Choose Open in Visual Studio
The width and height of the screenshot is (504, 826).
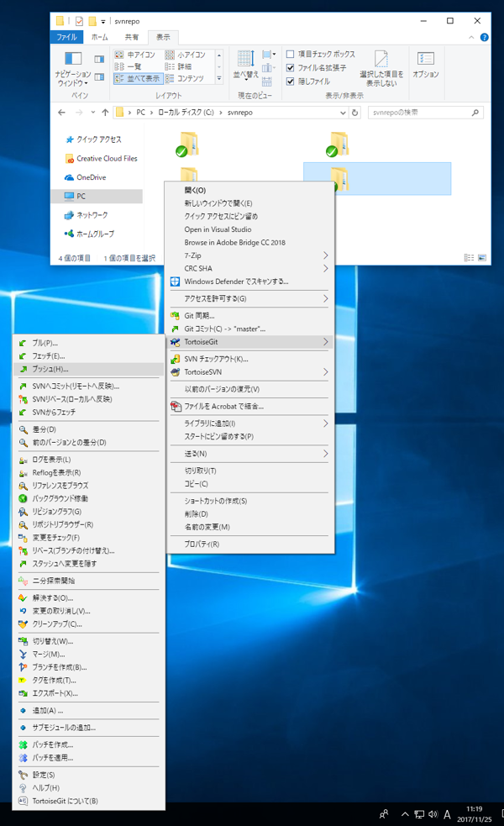tap(218, 229)
